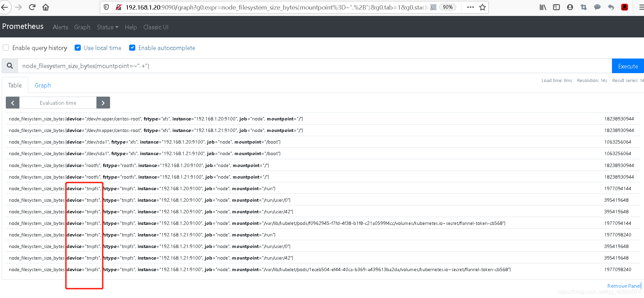Click the undo arrow toolbar icon
The height and width of the screenshot is (298, 644).
click(x=611, y=7)
